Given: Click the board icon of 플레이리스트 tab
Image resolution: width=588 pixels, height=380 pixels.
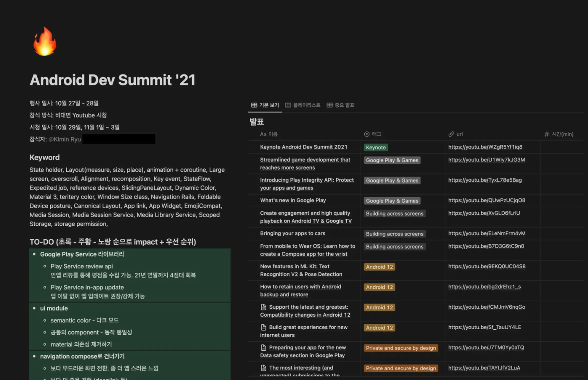Looking at the screenshot, I should (288, 105).
